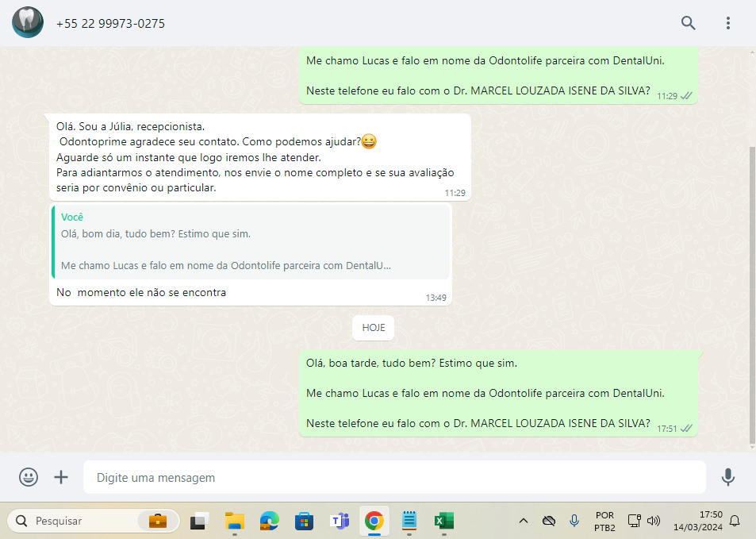Open the notification bell in taskbar
Screen dimensions: 756x539
click(735, 522)
